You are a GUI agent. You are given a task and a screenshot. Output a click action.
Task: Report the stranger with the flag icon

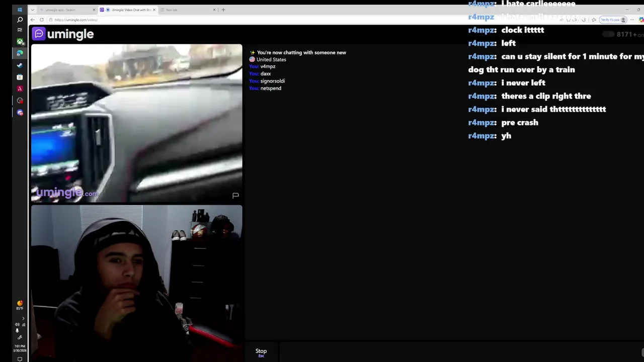pyautogui.click(x=235, y=196)
